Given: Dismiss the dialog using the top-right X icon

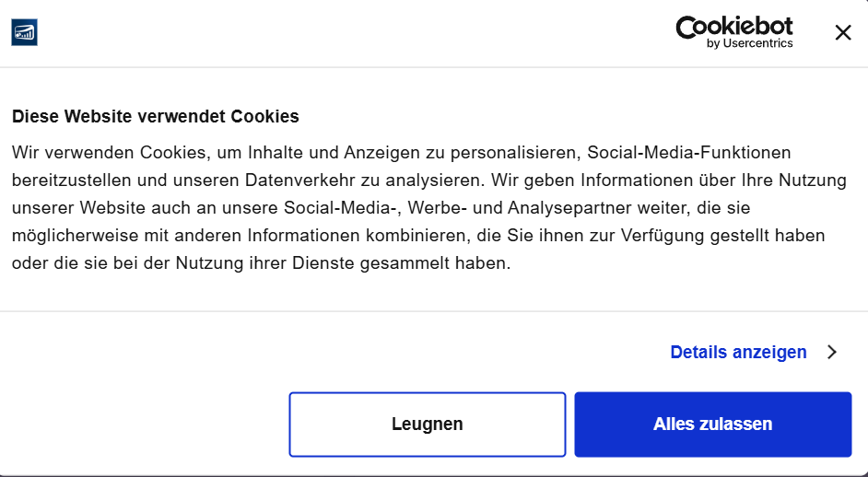Looking at the screenshot, I should coord(842,33).
